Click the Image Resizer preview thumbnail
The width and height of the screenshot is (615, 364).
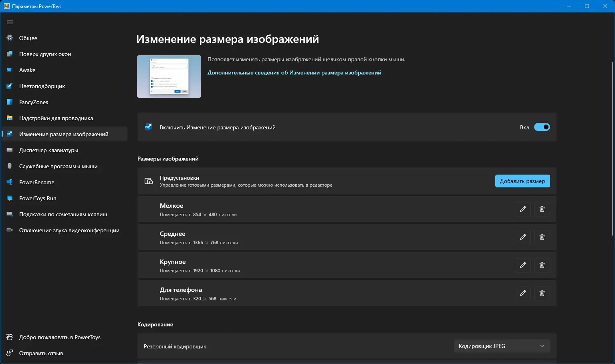point(169,76)
